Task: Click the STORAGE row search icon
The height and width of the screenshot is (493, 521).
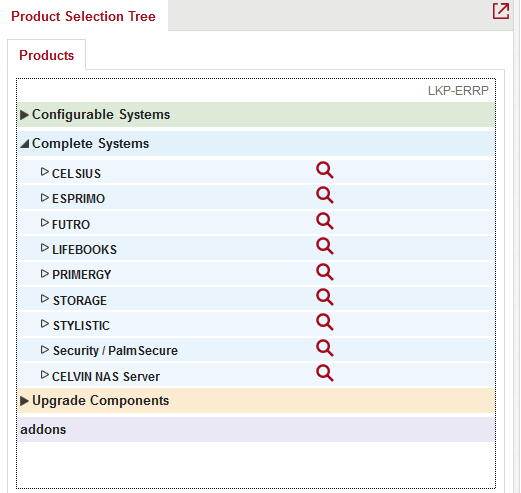Action: coord(325,297)
